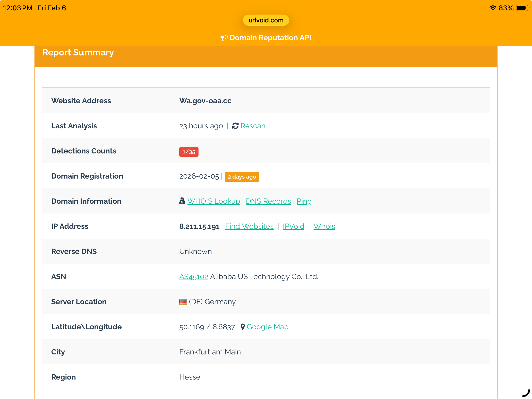Click the megaphone icon beside Domain Reputation API
Screen dimensions: 532x399
click(x=224, y=38)
